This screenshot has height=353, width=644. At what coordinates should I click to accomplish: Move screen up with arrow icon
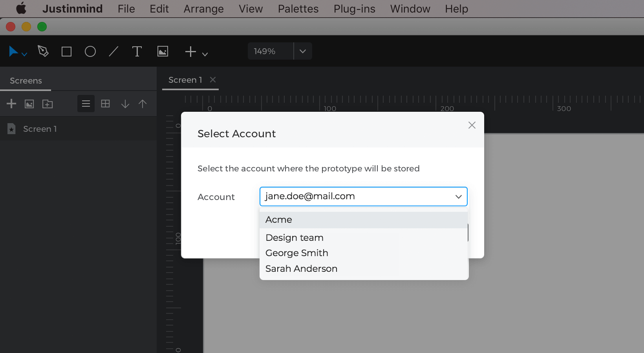pyautogui.click(x=143, y=104)
